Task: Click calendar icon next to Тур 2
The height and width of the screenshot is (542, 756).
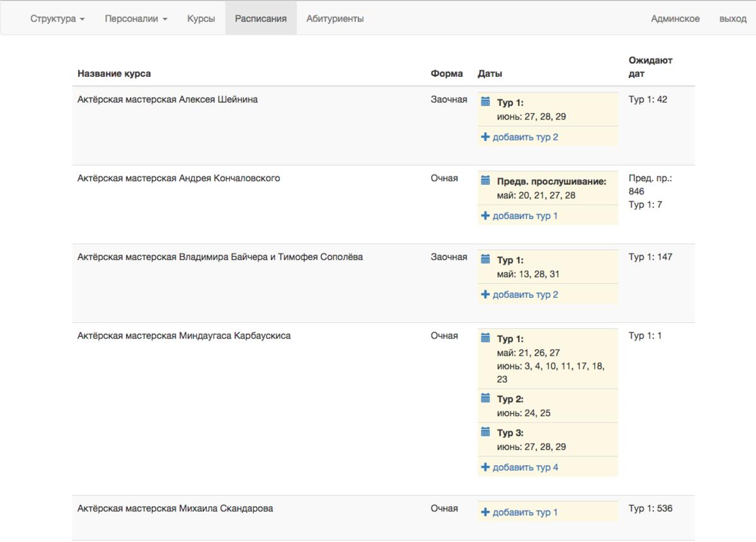Action: tap(485, 398)
